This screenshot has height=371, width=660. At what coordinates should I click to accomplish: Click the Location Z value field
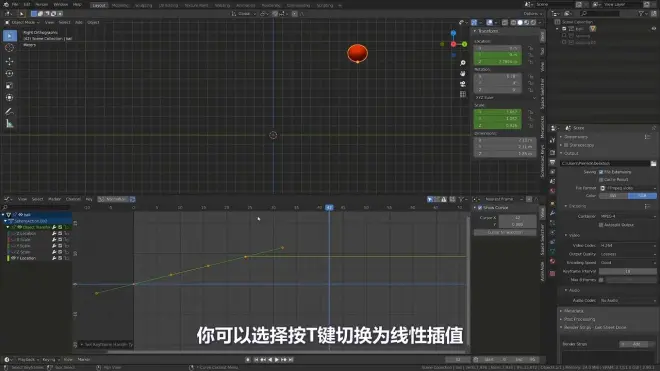[498, 62]
